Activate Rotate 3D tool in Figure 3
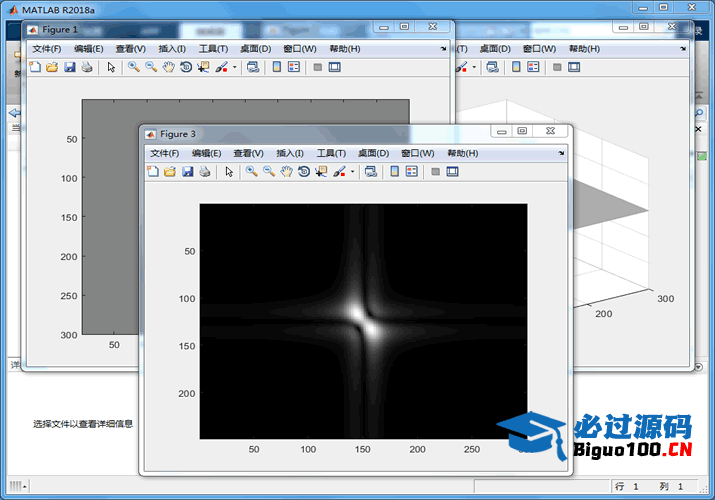This screenshot has width=715, height=500. pyautogui.click(x=303, y=172)
